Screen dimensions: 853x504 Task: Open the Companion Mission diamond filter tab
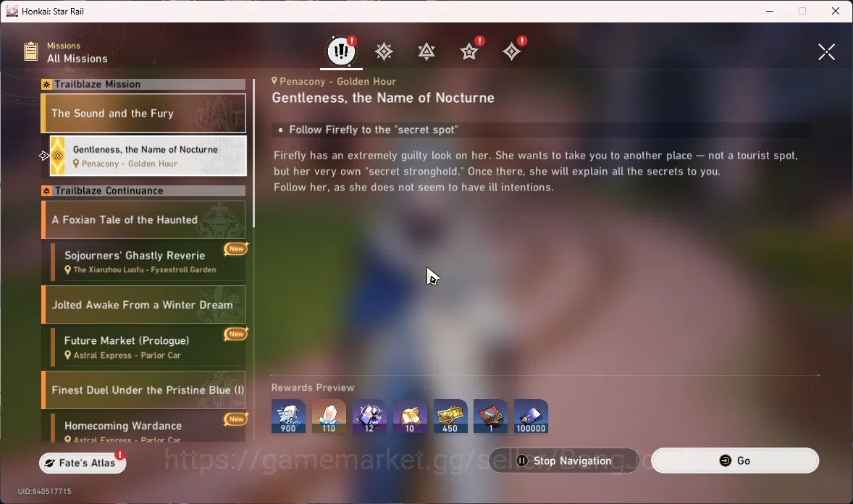511,51
